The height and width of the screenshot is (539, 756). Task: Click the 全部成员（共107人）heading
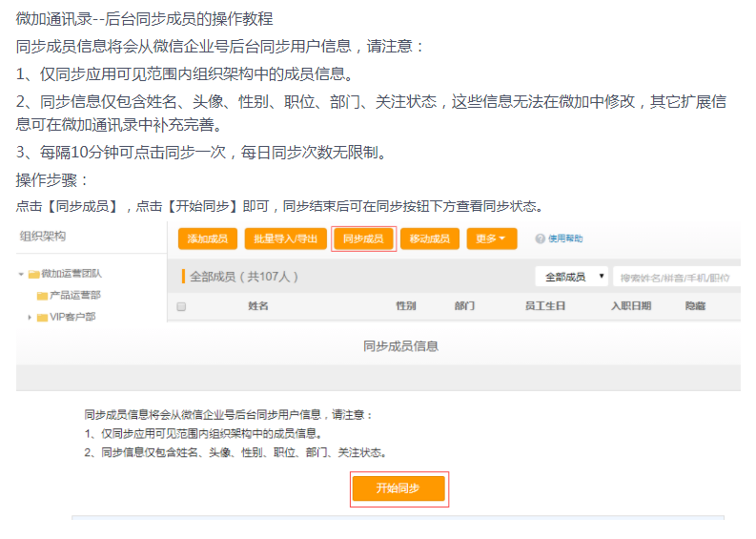[244, 277]
